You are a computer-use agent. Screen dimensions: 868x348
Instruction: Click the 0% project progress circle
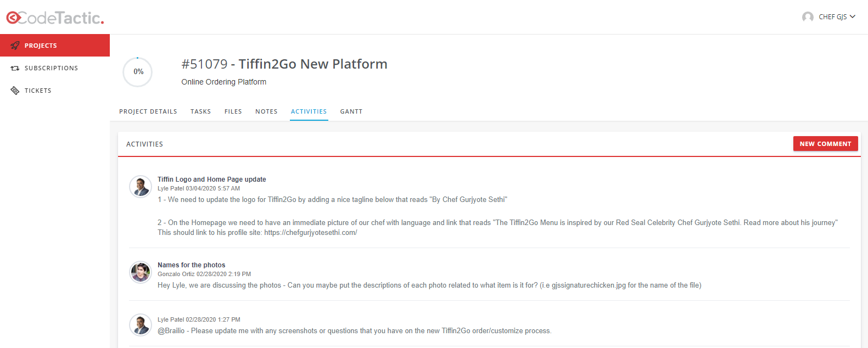(x=138, y=72)
